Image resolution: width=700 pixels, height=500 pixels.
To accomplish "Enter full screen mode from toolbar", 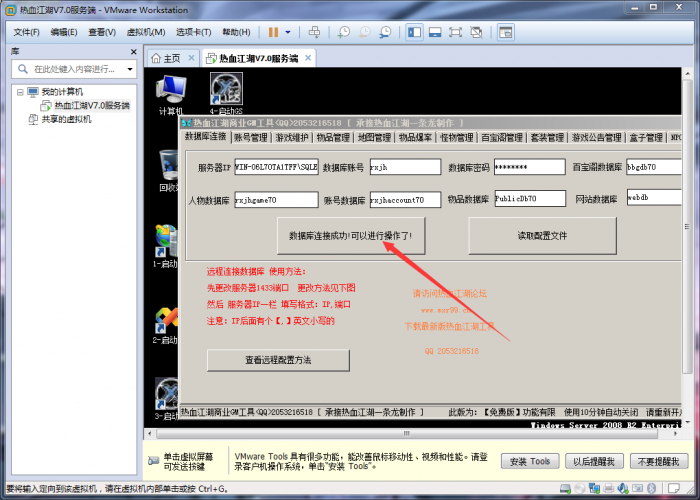I will tap(455, 32).
